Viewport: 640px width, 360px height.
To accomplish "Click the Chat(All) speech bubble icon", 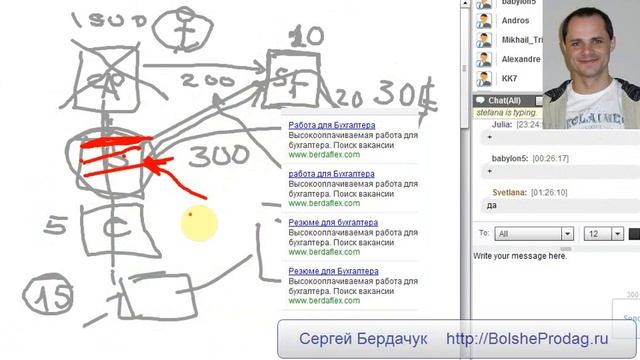I will (480, 100).
